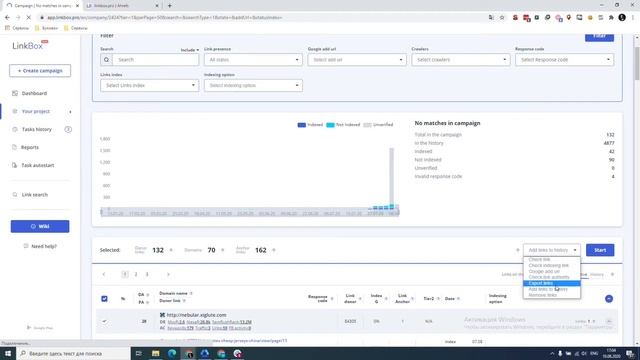The image size is (640, 360).
Task: Open table settings gear next to History tab
Action: [612, 274]
